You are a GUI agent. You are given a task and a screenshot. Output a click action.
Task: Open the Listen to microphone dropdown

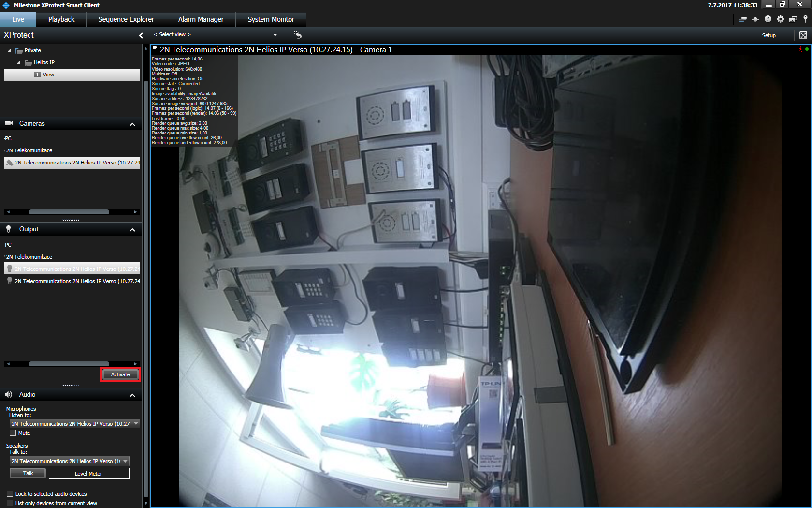(x=74, y=424)
